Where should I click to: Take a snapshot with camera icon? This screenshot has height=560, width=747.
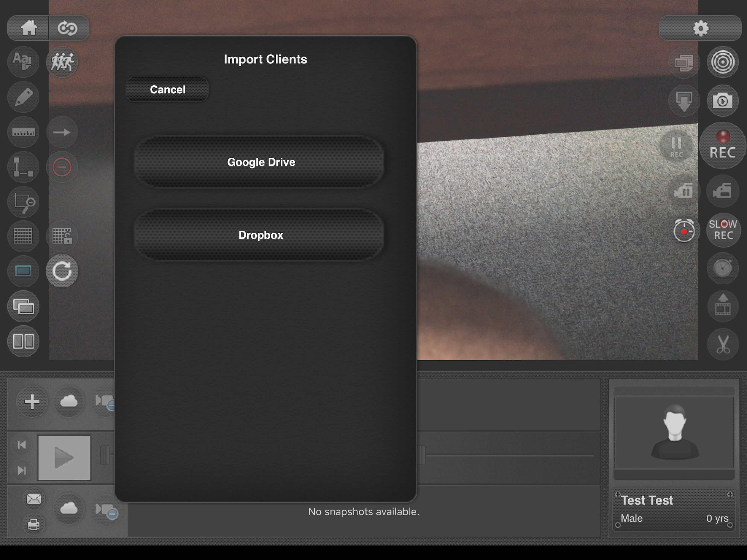[x=723, y=101]
